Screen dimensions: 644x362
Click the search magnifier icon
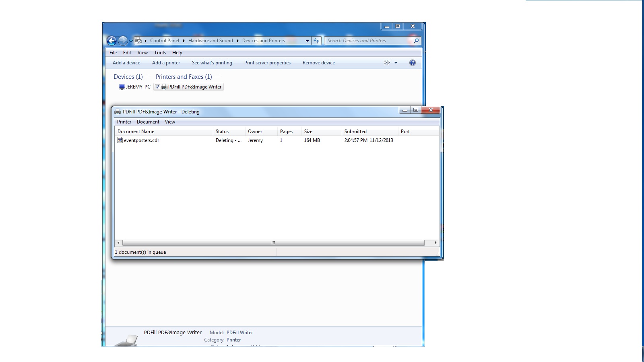[x=416, y=41]
